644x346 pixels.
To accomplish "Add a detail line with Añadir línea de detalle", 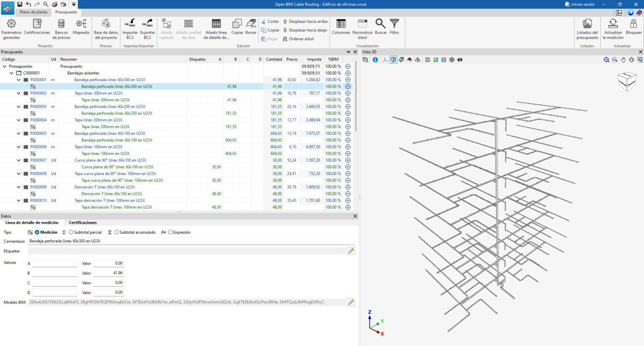I will click(216, 29).
